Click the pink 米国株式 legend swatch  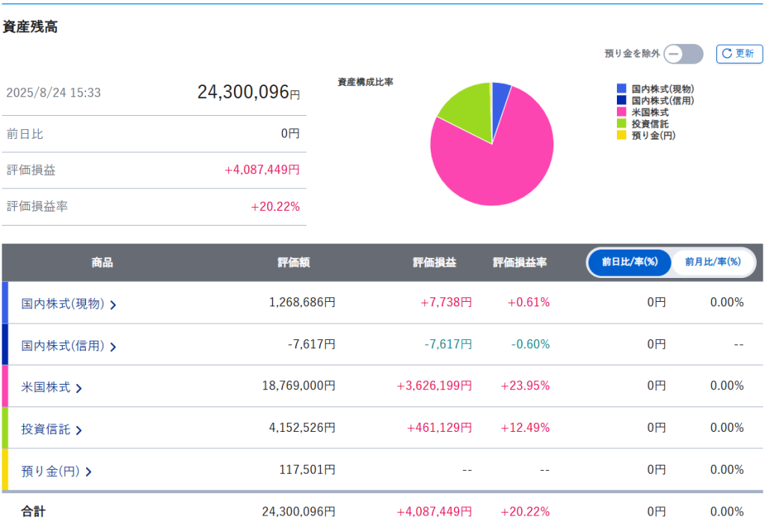[x=621, y=112]
